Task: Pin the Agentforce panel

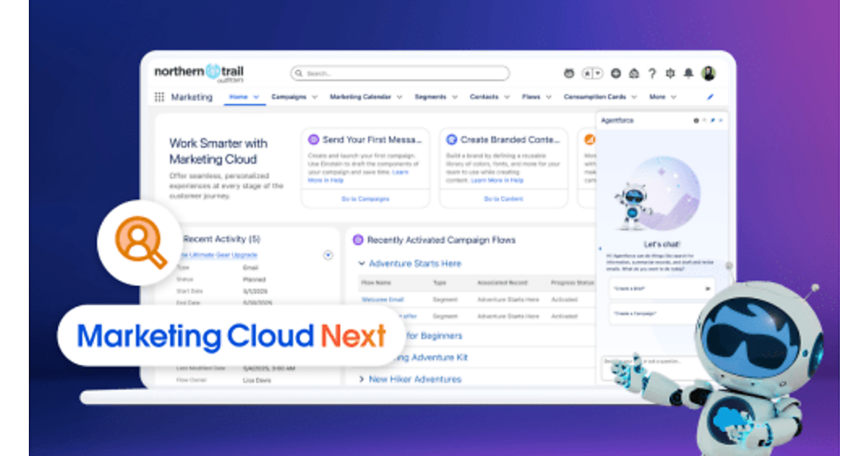Action: click(x=712, y=120)
